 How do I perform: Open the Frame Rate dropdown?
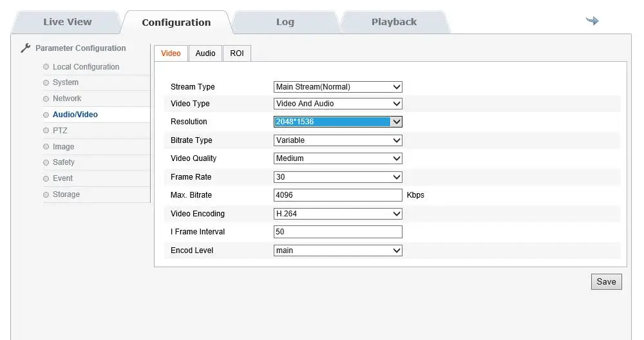[x=337, y=177]
